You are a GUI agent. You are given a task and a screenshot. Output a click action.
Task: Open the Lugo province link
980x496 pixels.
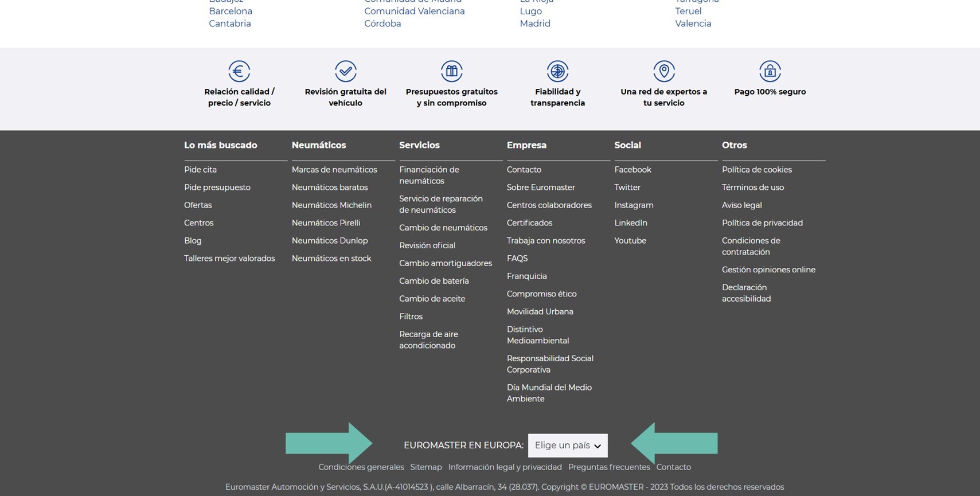[x=531, y=11]
